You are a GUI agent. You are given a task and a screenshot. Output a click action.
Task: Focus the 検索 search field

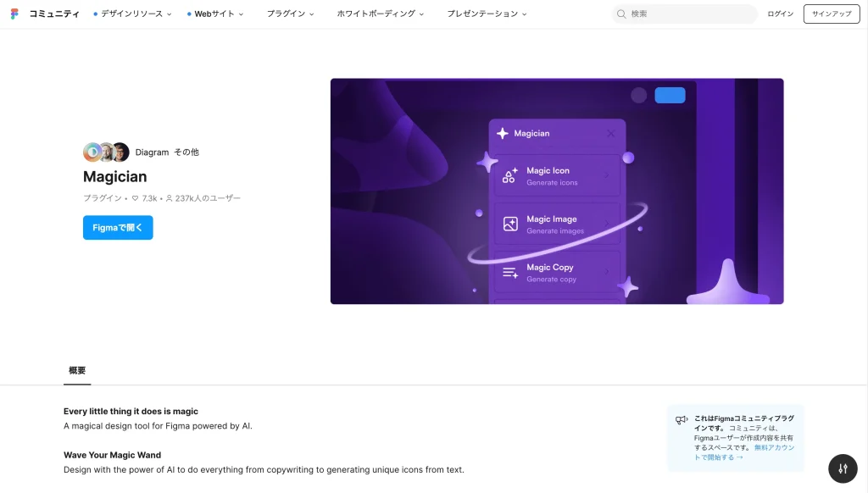pyautogui.click(x=684, y=14)
